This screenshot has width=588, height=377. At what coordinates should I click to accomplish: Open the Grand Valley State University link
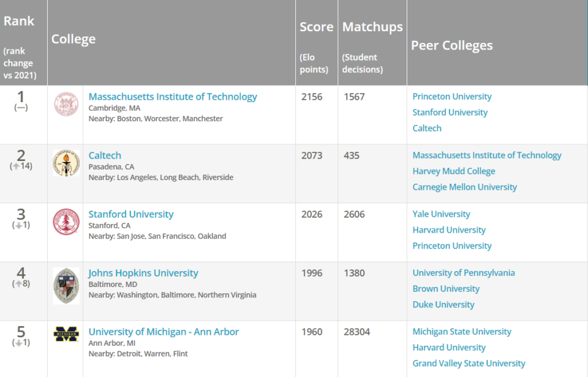click(469, 363)
